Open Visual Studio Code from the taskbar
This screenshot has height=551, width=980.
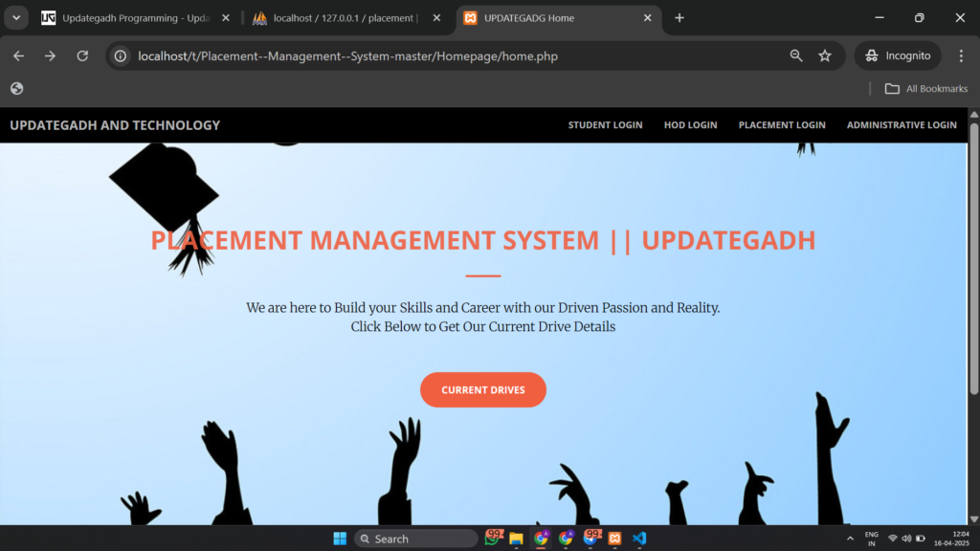(639, 539)
